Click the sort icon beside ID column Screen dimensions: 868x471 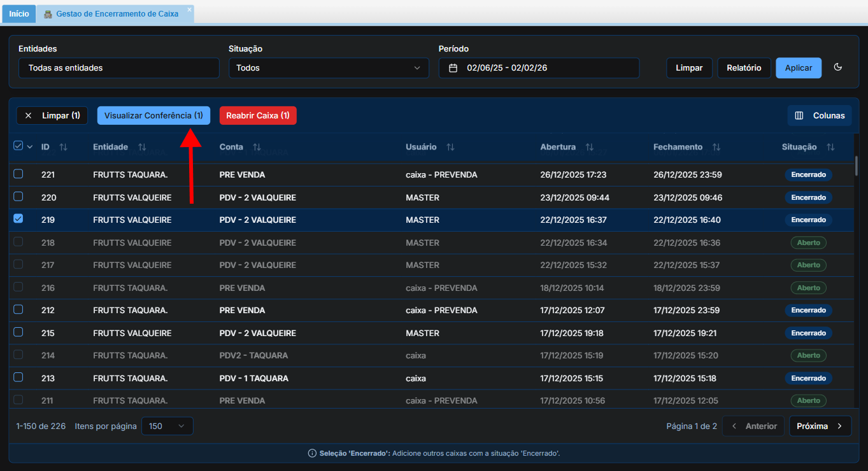[x=63, y=147]
